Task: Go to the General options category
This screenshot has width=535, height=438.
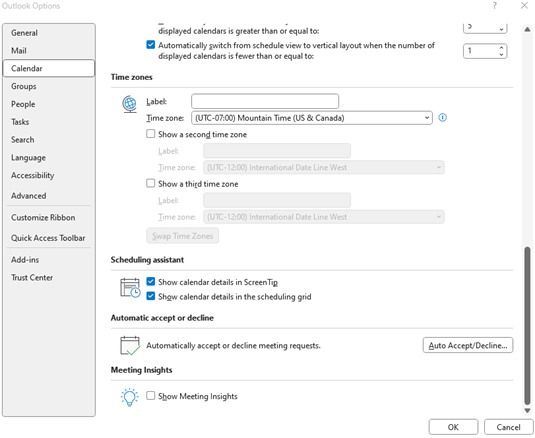Action: (48, 33)
